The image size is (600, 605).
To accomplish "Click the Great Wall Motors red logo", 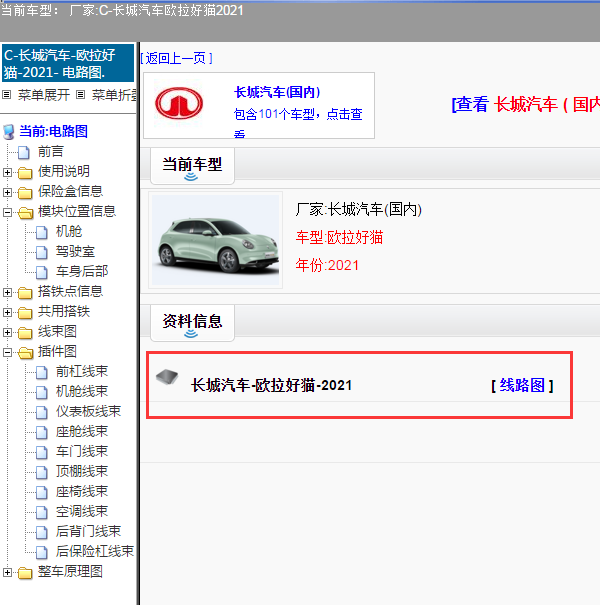I will [x=179, y=103].
